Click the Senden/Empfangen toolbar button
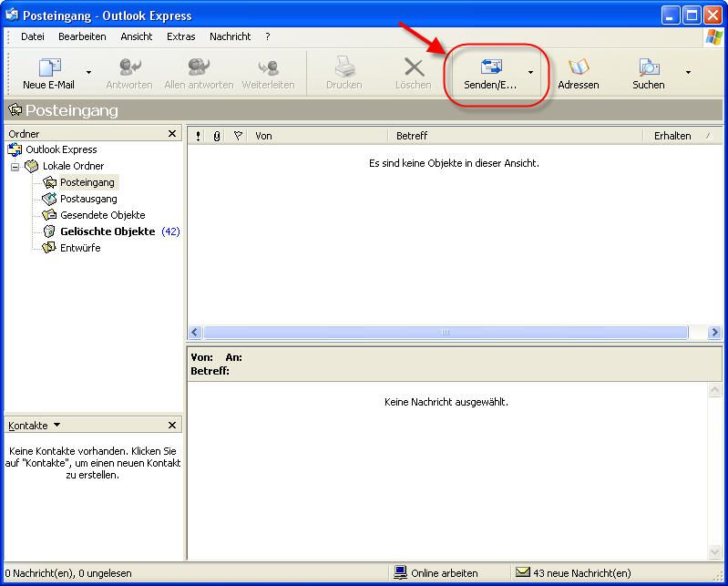The height and width of the screenshot is (586, 728). [490, 74]
